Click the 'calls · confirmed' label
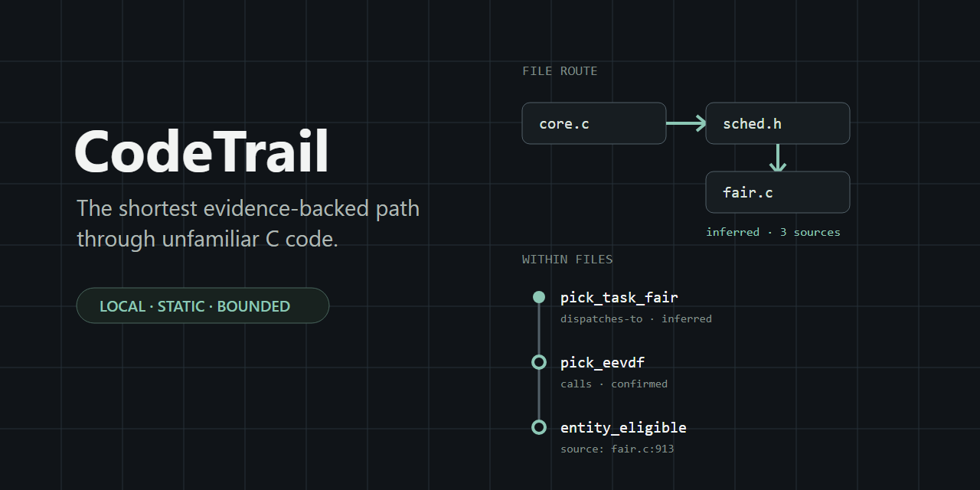 [614, 384]
